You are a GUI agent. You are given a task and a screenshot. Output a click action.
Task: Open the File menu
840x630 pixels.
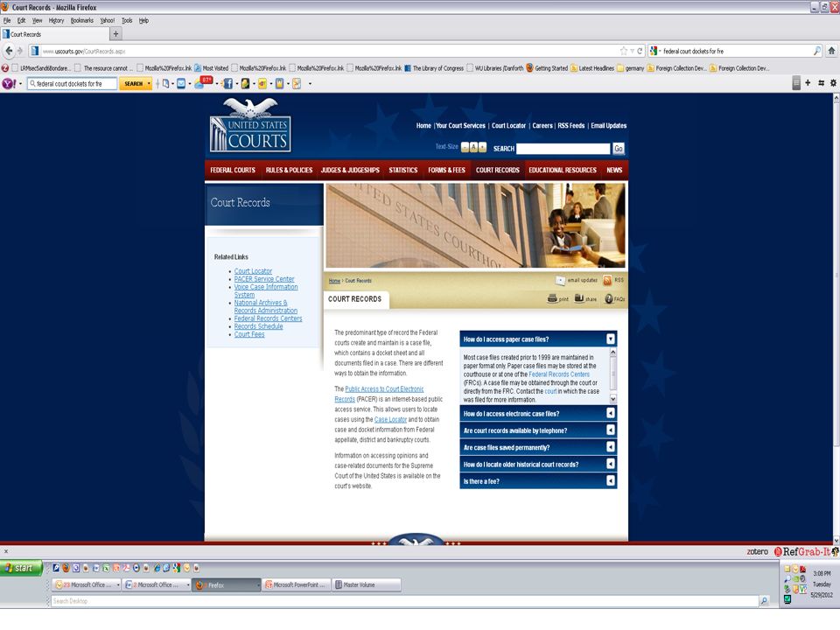coord(7,20)
